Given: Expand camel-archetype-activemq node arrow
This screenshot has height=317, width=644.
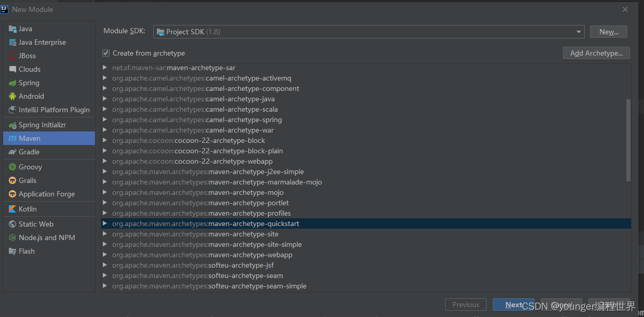Looking at the screenshot, I should (x=105, y=78).
